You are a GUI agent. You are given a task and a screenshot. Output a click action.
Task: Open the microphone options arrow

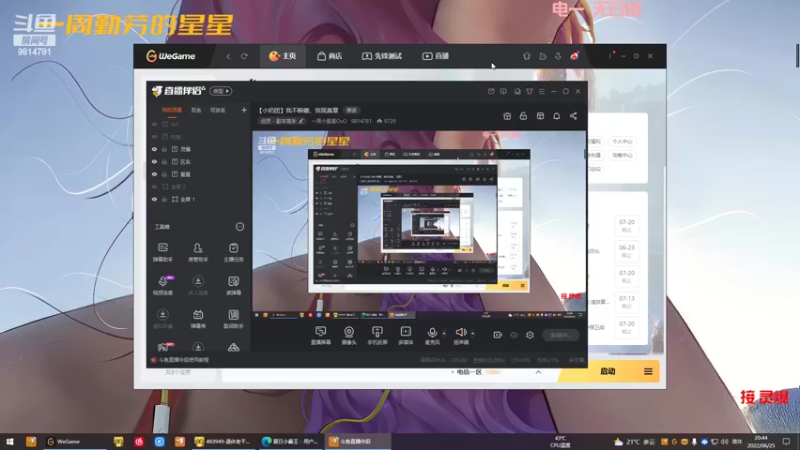(444, 334)
